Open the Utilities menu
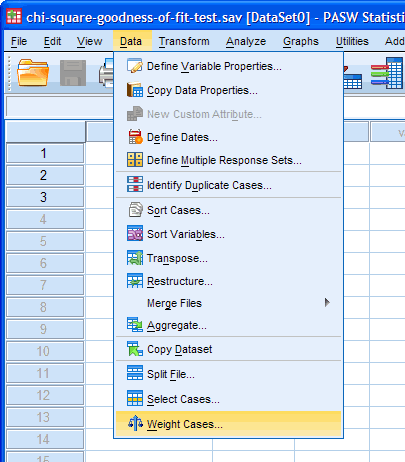The image size is (405, 462). [x=352, y=41]
